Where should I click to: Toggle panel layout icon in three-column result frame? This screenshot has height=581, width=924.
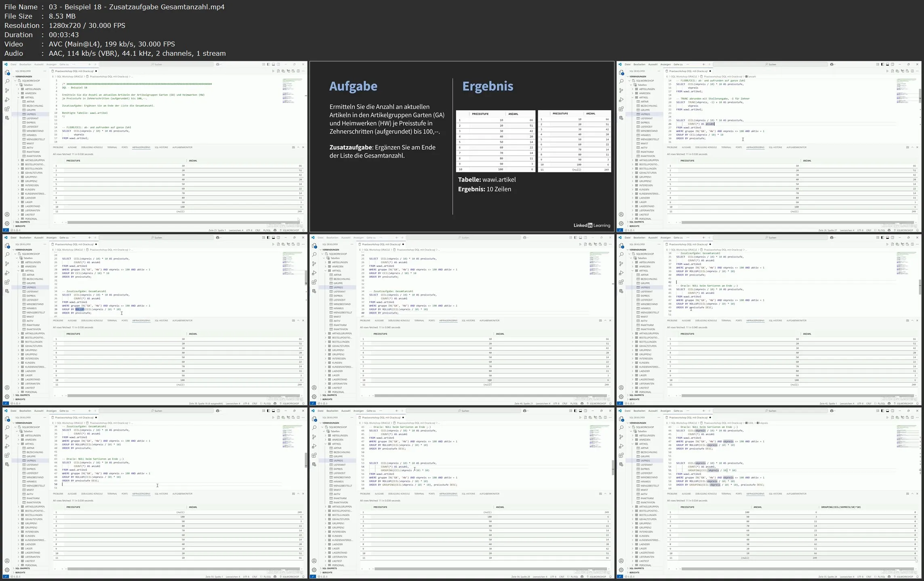tap(888, 411)
